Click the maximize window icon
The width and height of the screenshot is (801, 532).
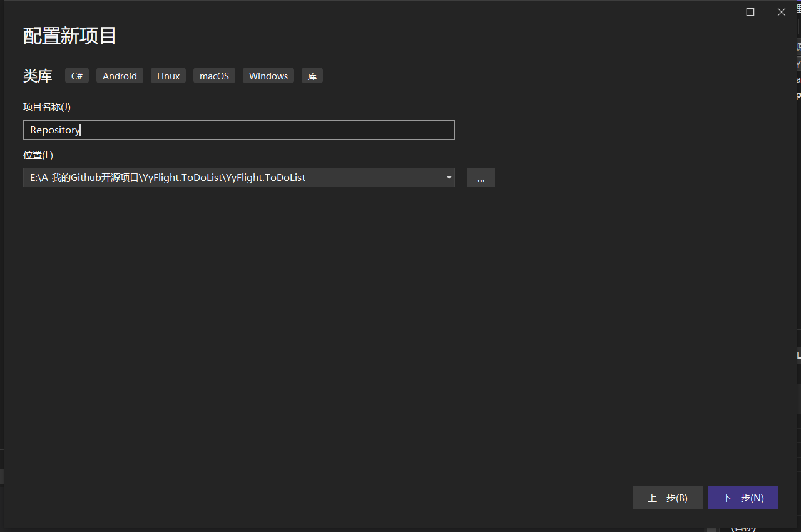tap(750, 12)
